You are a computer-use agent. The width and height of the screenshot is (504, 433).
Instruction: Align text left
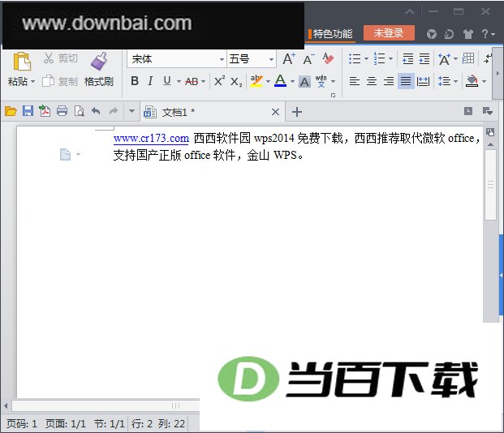[355, 81]
